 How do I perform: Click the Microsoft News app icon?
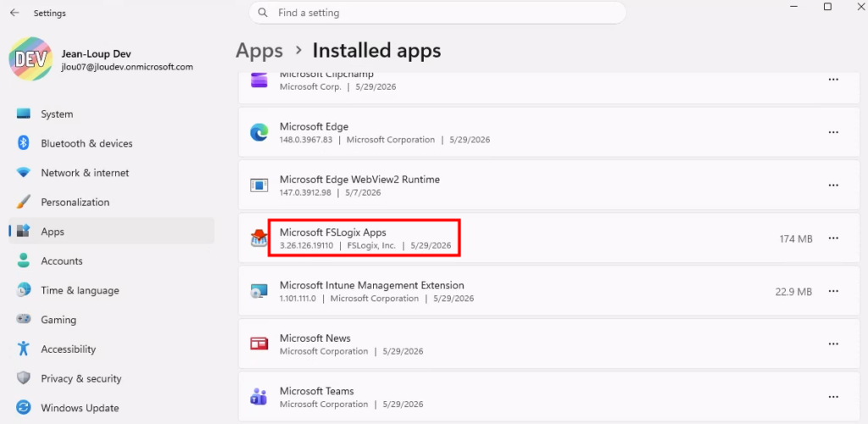point(259,343)
